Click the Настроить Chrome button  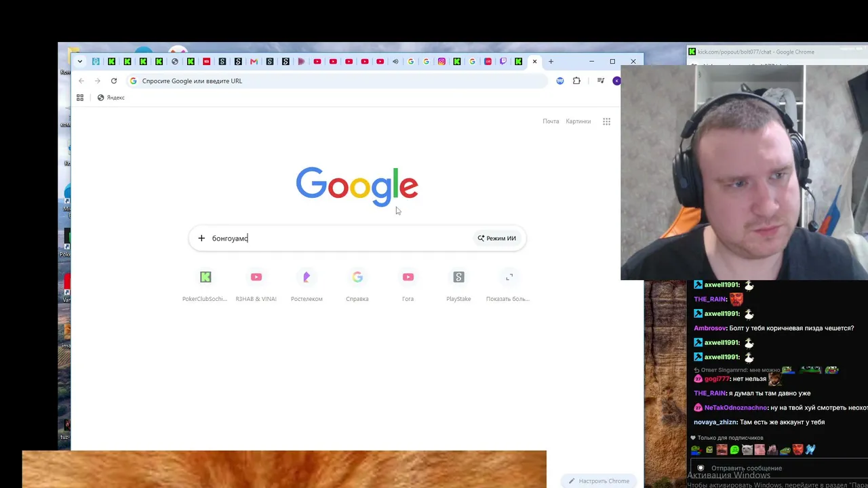(599, 481)
